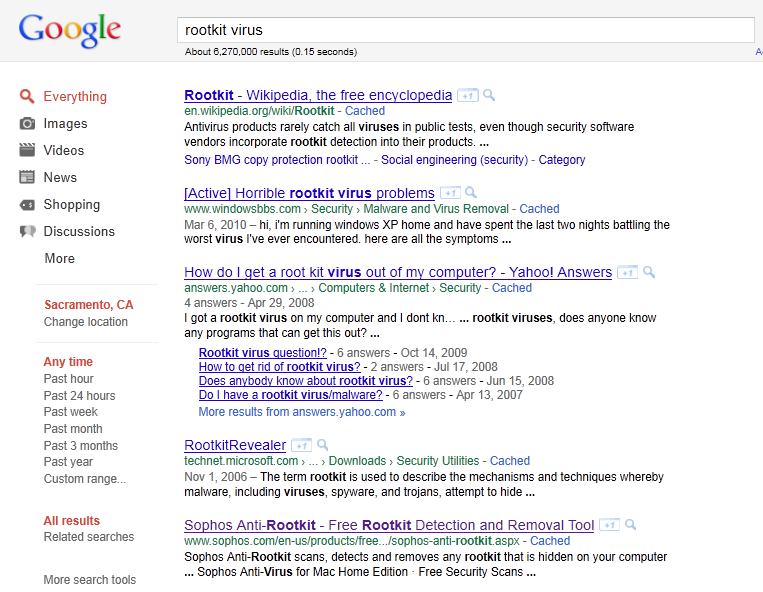Viewport: 763px width, 592px height.
Task: Click +1 button beside Horrible rootkit virus problems
Action: pyautogui.click(x=451, y=193)
